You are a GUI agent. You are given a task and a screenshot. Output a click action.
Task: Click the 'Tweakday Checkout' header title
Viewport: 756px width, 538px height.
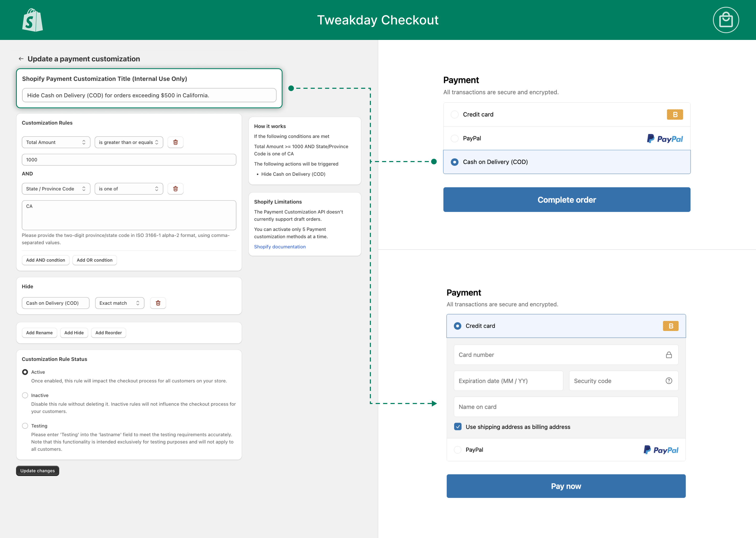(x=378, y=20)
